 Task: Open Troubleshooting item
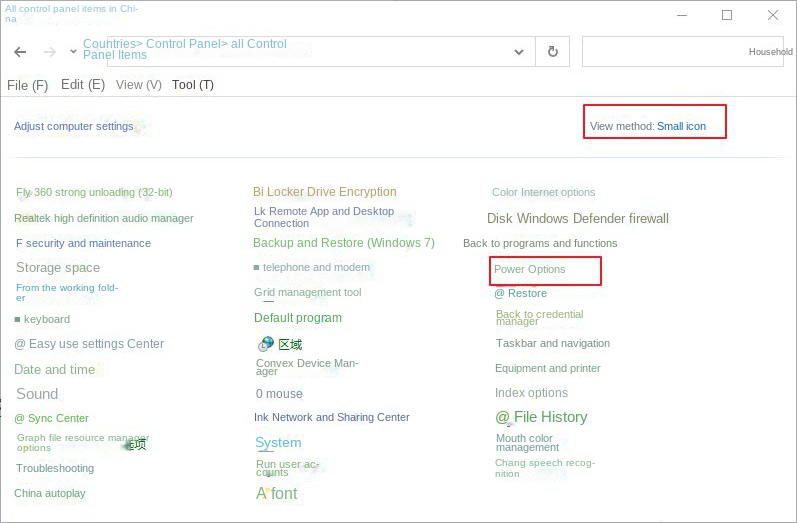[55, 468]
